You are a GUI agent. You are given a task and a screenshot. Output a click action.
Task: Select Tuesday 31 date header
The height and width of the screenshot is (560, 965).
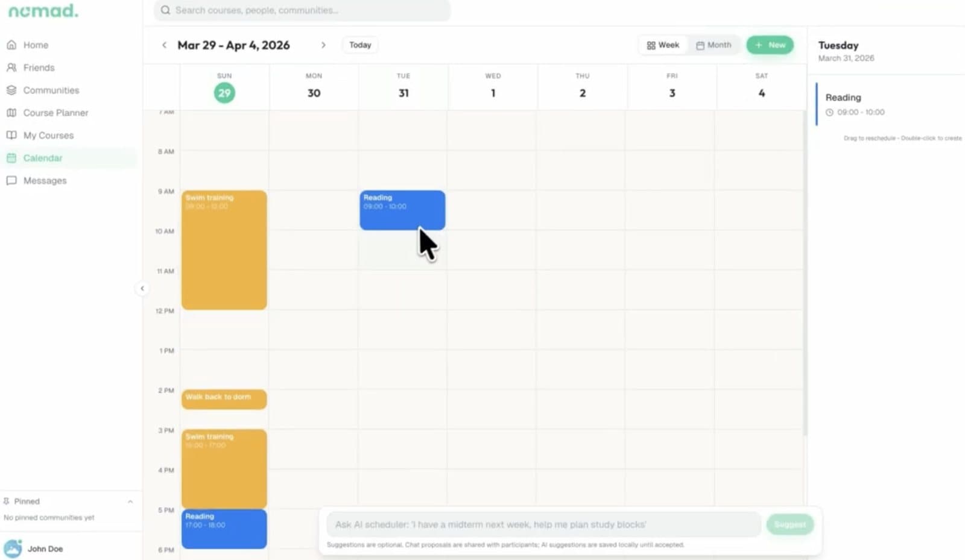(403, 87)
